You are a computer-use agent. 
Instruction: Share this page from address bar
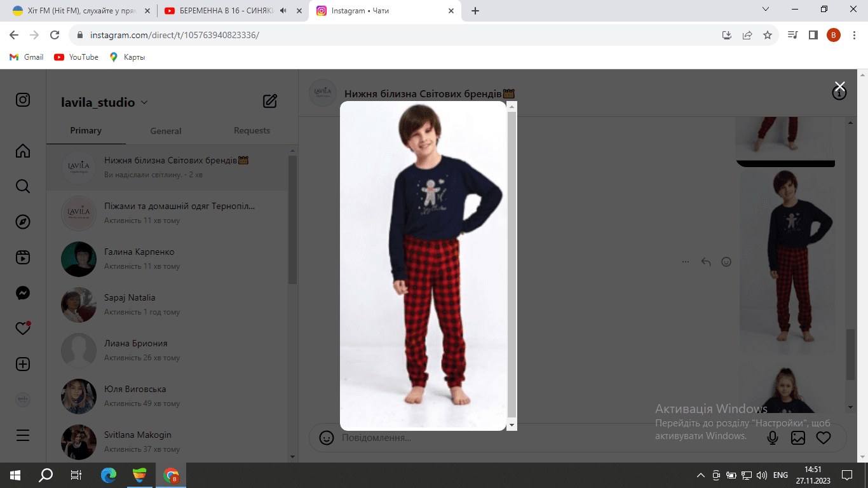click(x=747, y=35)
